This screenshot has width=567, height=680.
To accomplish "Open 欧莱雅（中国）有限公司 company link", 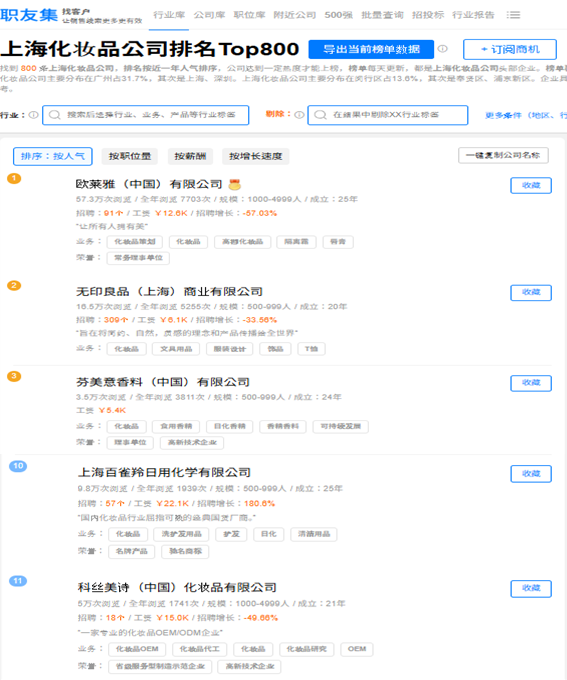I will coord(149,184).
